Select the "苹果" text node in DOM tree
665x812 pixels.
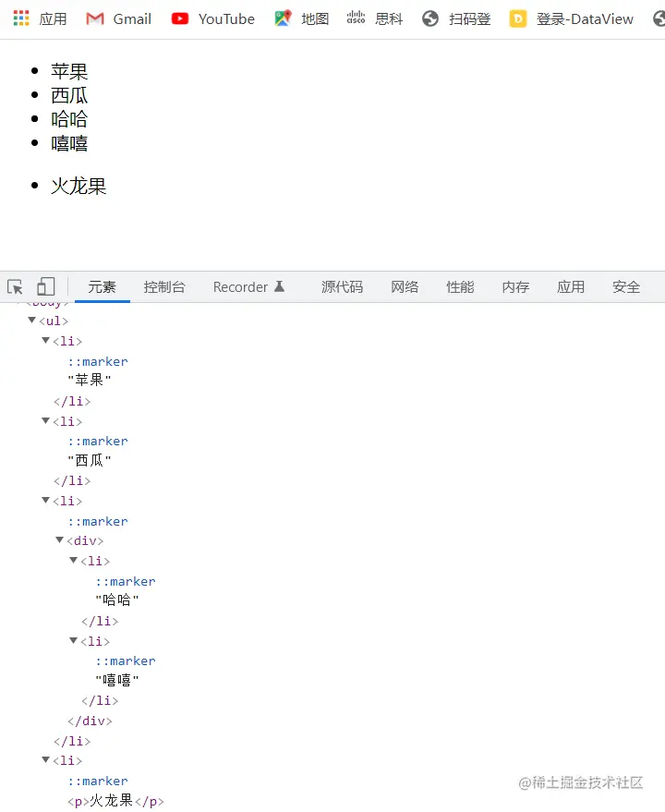click(89, 380)
